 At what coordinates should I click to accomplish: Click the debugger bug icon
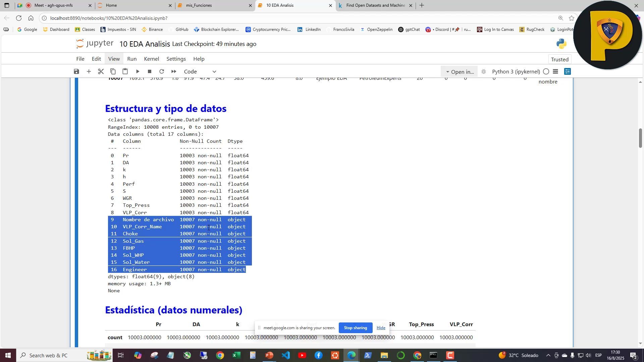483,71
